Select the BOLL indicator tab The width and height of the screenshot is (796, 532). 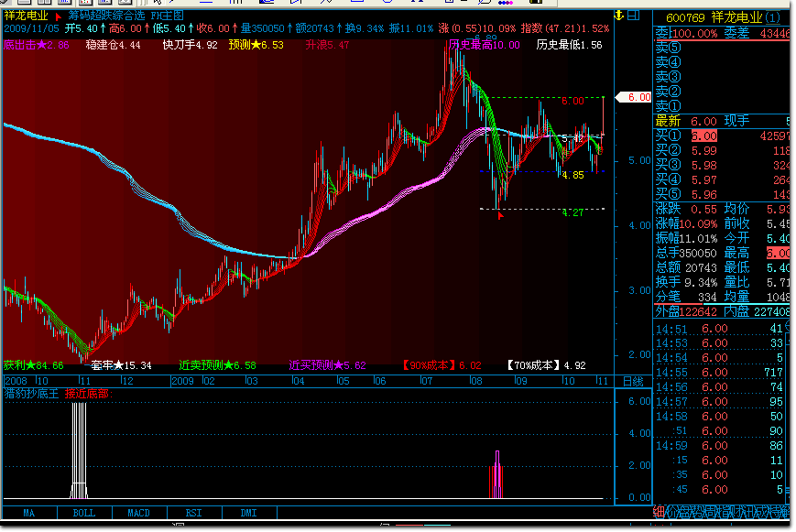click(83, 513)
